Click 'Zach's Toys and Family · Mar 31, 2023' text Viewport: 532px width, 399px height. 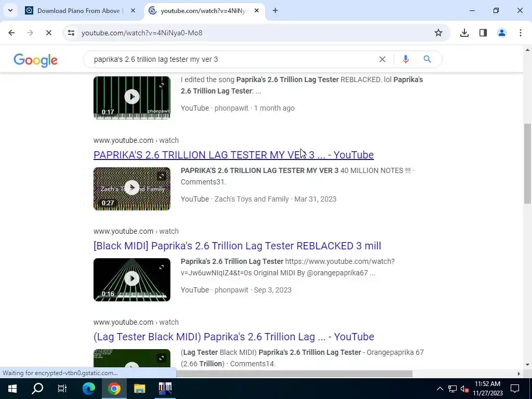tap(275, 199)
